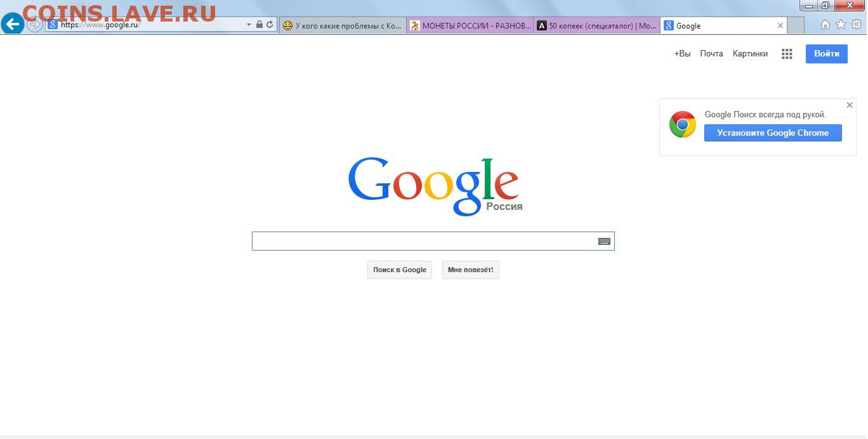This screenshot has width=868, height=439.
Task: Open favorites with the star icon
Action: [x=841, y=25]
